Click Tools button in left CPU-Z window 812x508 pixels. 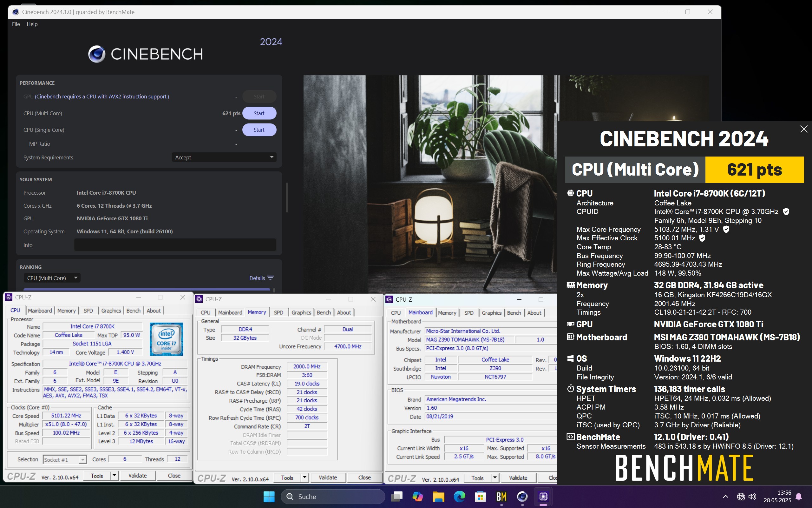click(97, 475)
